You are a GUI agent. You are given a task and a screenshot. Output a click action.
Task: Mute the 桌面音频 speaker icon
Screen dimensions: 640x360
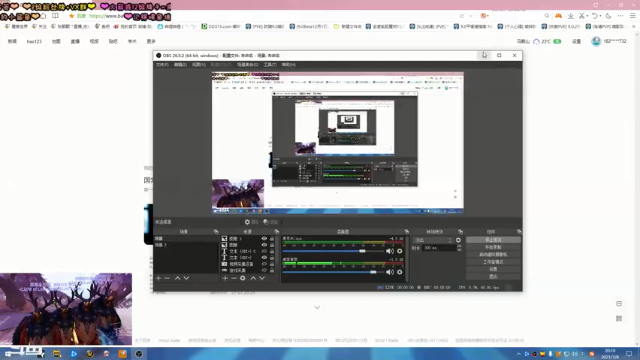tap(390, 272)
